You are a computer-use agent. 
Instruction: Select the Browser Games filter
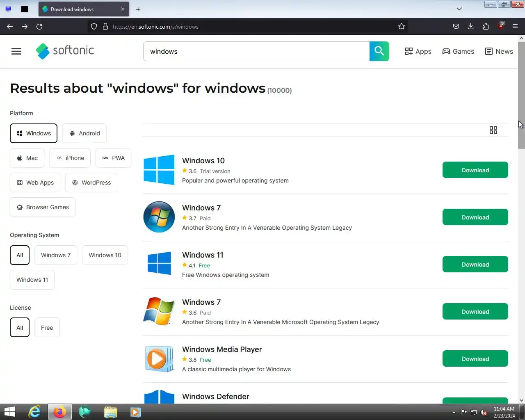click(43, 207)
